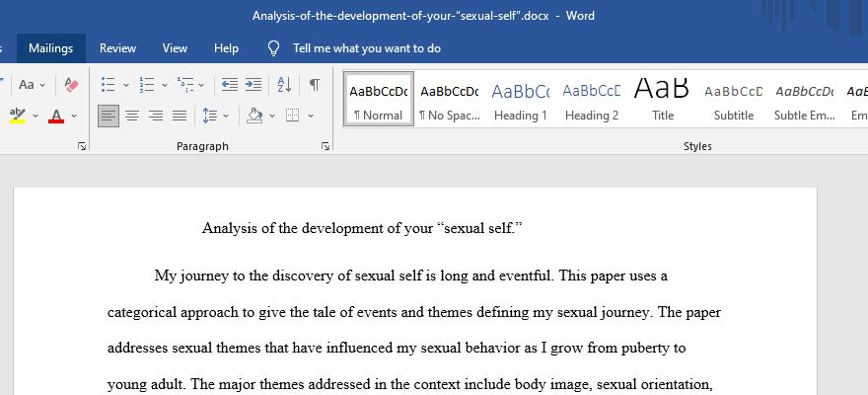Apply yellow text highlight color

(18, 116)
